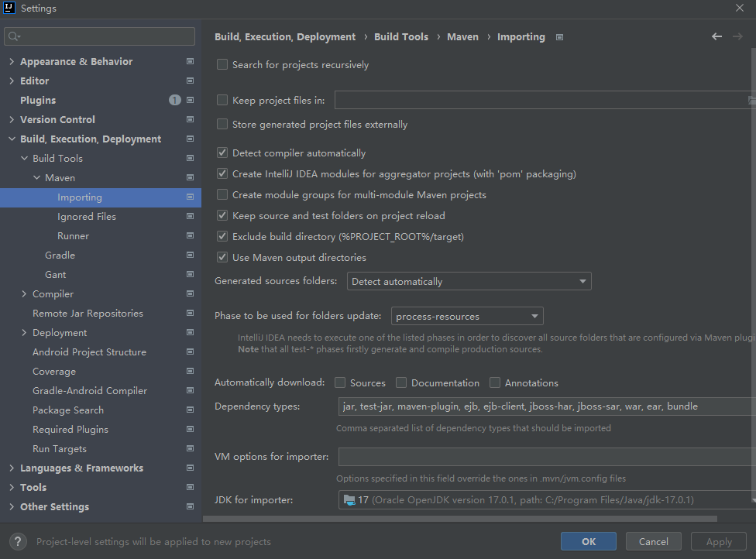Expand Other Settings section

12,506
